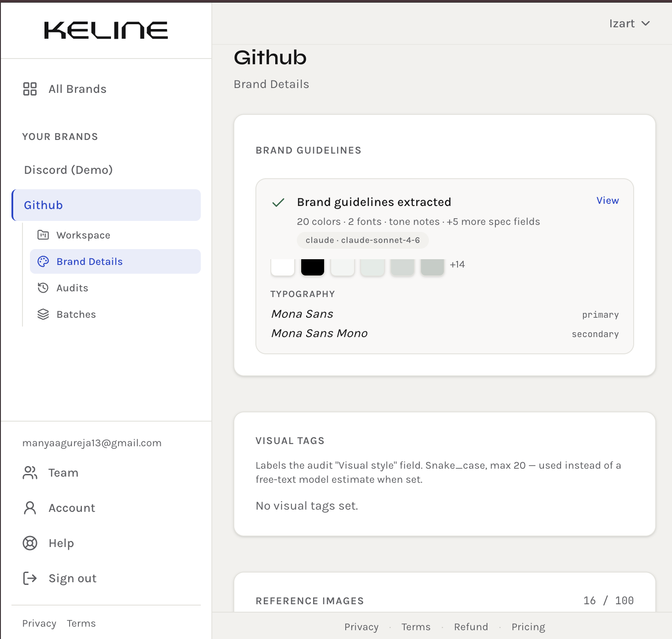The image size is (672, 639).
Task: Click the Workspace folder icon
Action: coord(43,235)
